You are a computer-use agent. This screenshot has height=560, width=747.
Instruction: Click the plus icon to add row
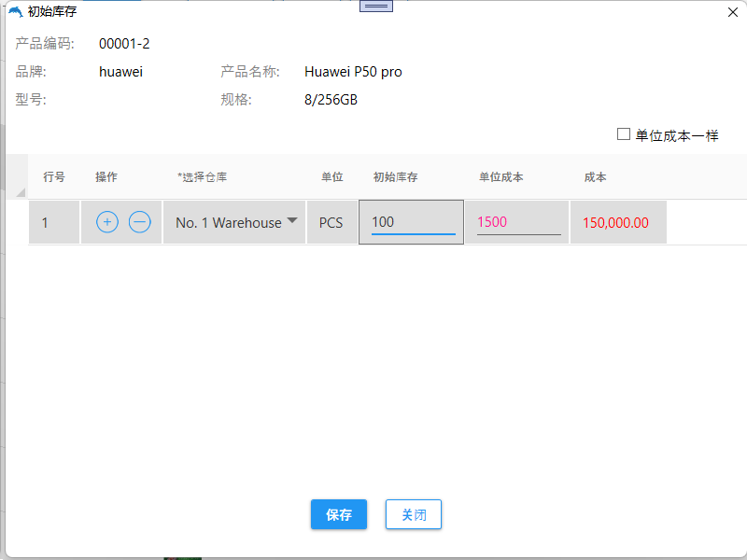pyautogui.click(x=107, y=222)
